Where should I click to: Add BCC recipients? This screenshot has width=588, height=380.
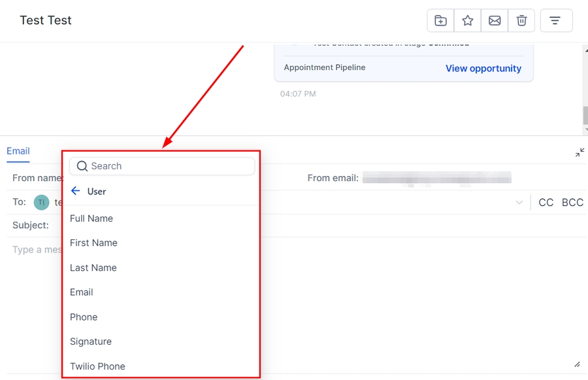point(572,203)
